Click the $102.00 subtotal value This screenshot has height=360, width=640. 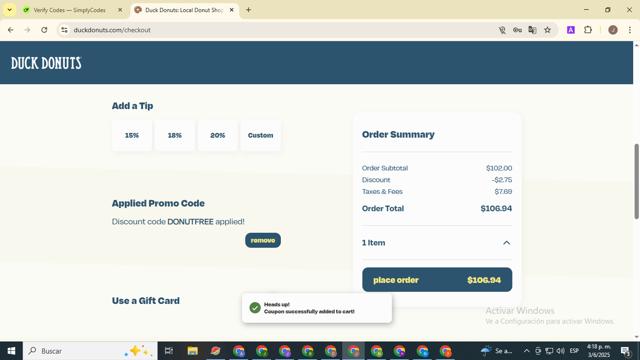499,168
